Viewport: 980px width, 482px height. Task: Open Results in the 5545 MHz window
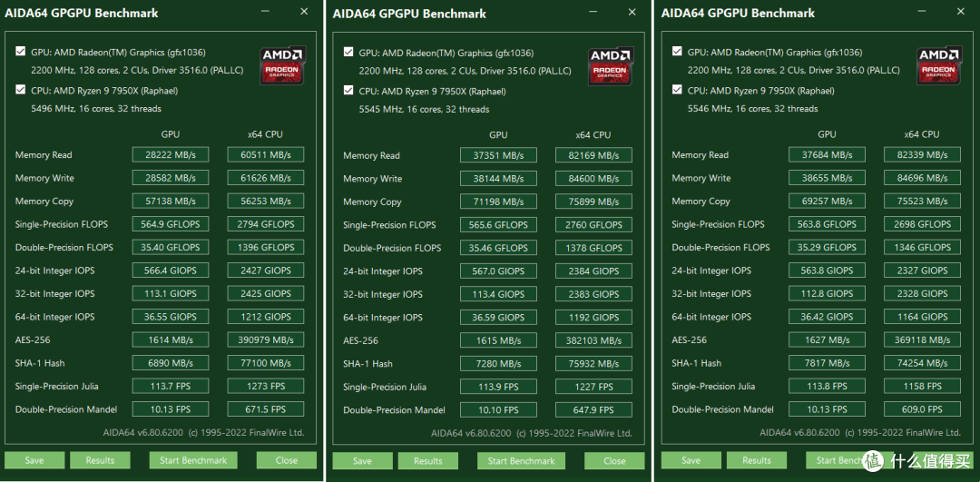[428, 461]
